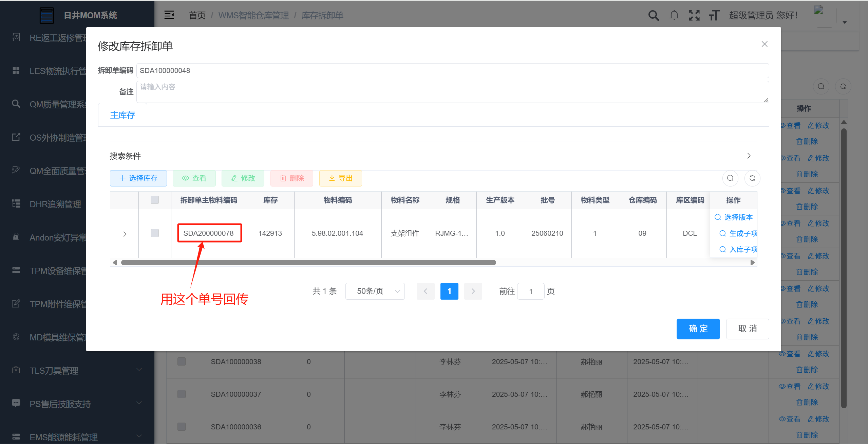
Task: Click the refresh icon in dialog toolbar
Action: [x=752, y=178]
